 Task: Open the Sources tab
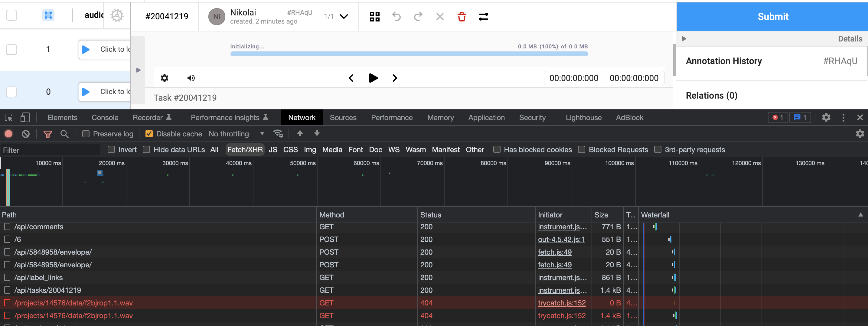click(343, 118)
